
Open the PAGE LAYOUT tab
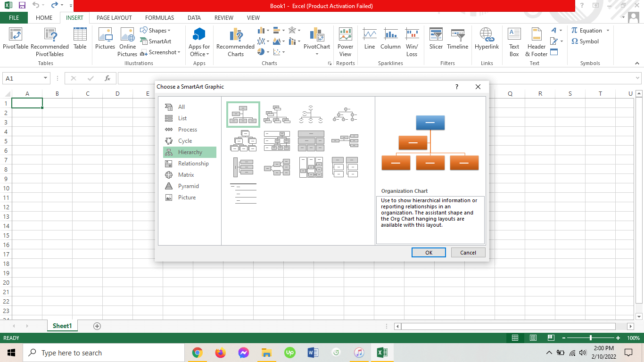114,18
